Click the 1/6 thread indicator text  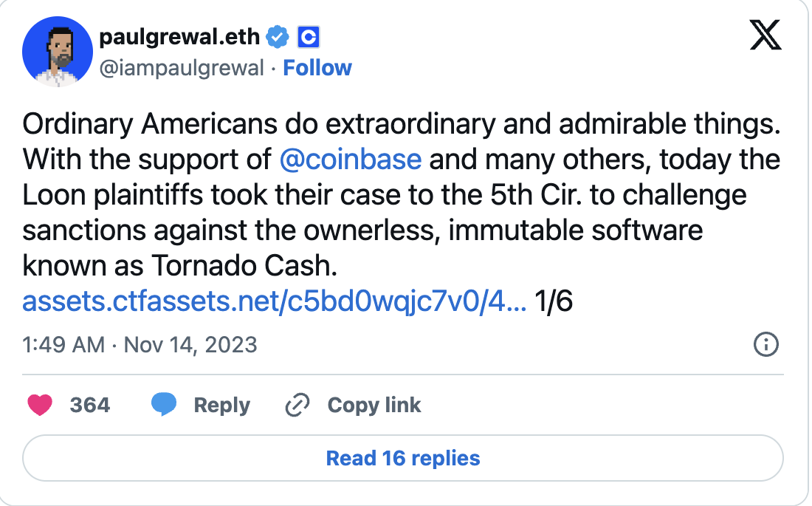(x=553, y=301)
